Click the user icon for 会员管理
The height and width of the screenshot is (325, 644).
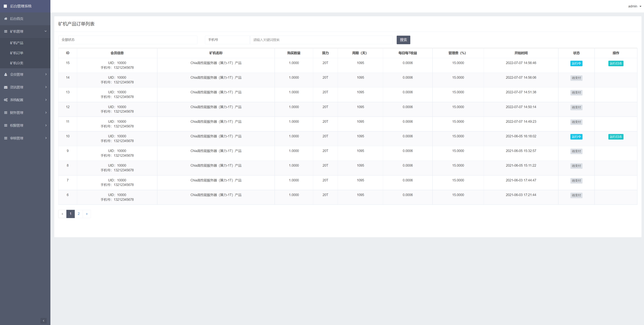click(6, 74)
